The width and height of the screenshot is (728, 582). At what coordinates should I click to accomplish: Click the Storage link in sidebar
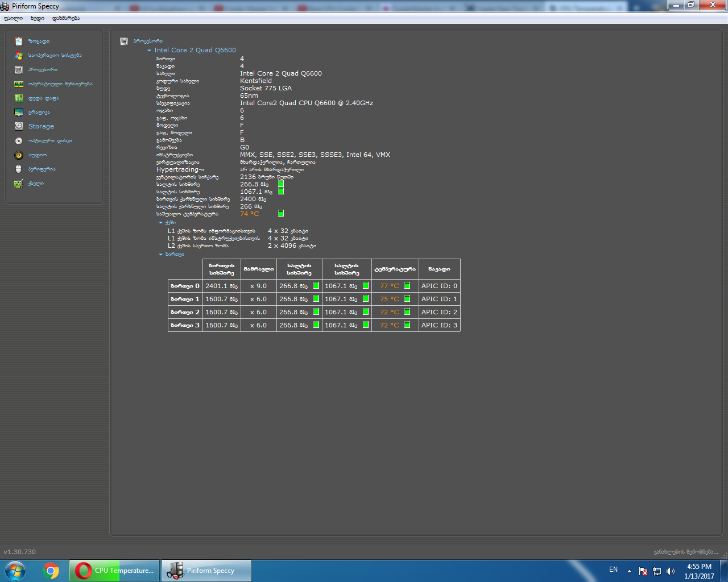coord(41,127)
